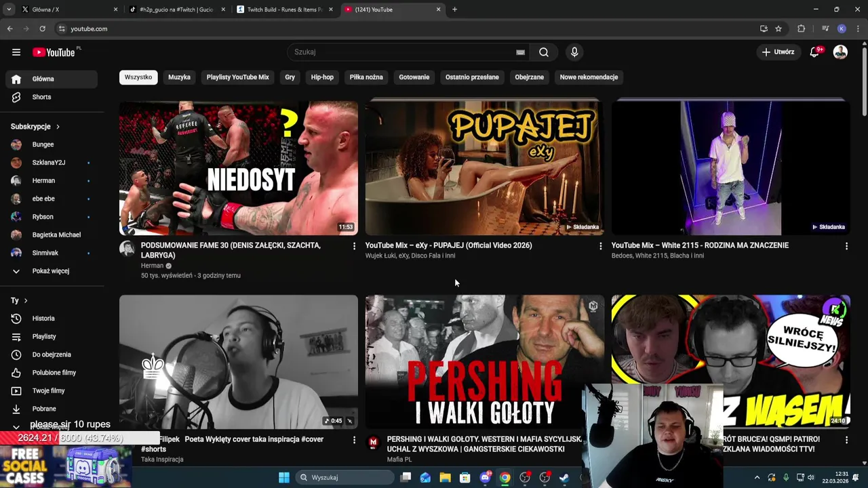Expand the Ty section chevron
The height and width of the screenshot is (488, 868).
click(x=26, y=300)
